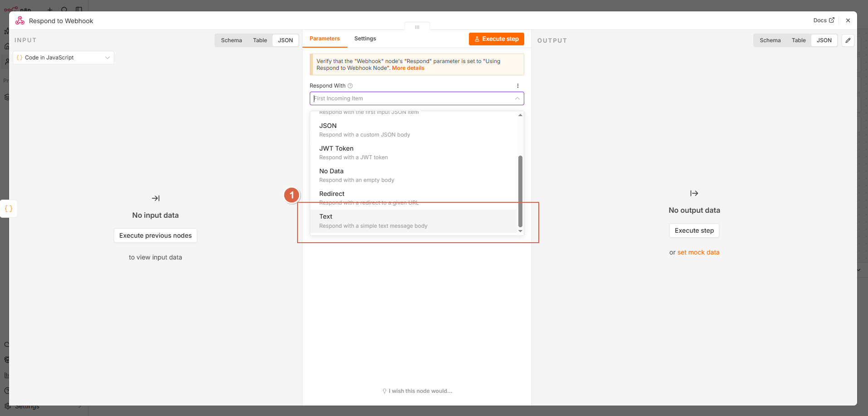Click Execute previous nodes button

click(156, 235)
